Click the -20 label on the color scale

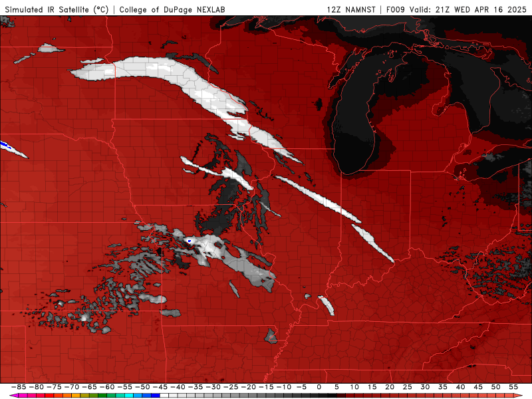248,387
